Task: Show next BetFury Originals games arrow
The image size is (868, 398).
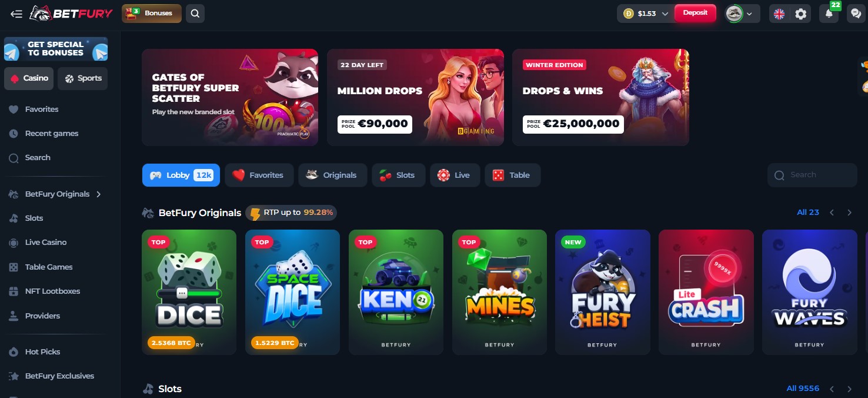Action: point(849,213)
